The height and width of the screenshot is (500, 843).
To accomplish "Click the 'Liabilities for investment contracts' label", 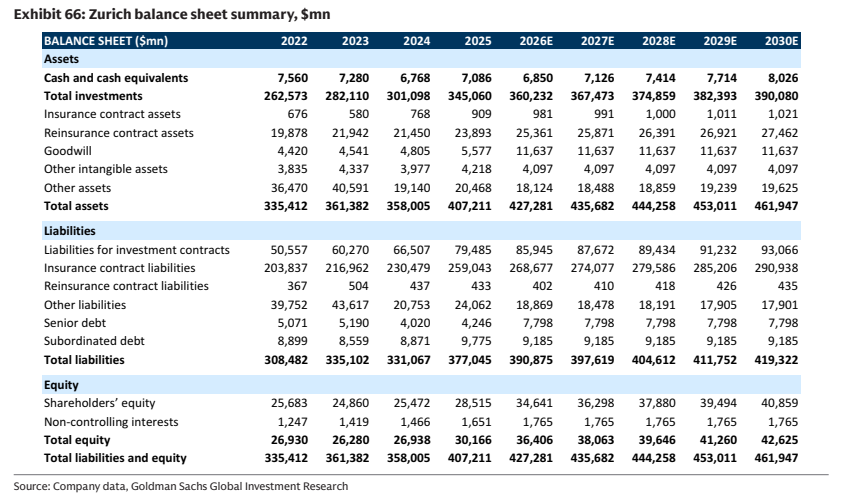I will [x=137, y=250].
